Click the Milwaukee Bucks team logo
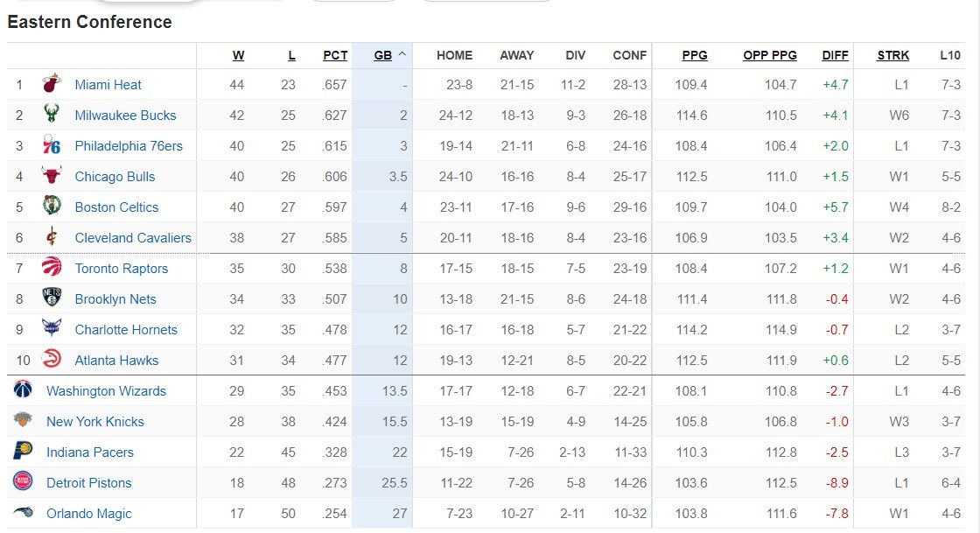 point(52,116)
